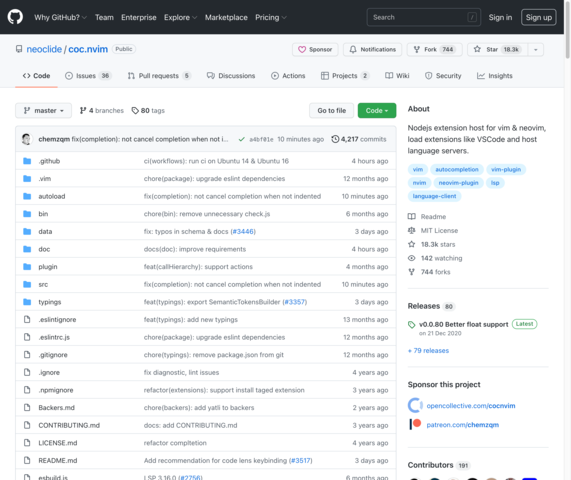The image size is (571, 480).
Task: Select the neovim-plugin topic tag
Action: [458, 183]
